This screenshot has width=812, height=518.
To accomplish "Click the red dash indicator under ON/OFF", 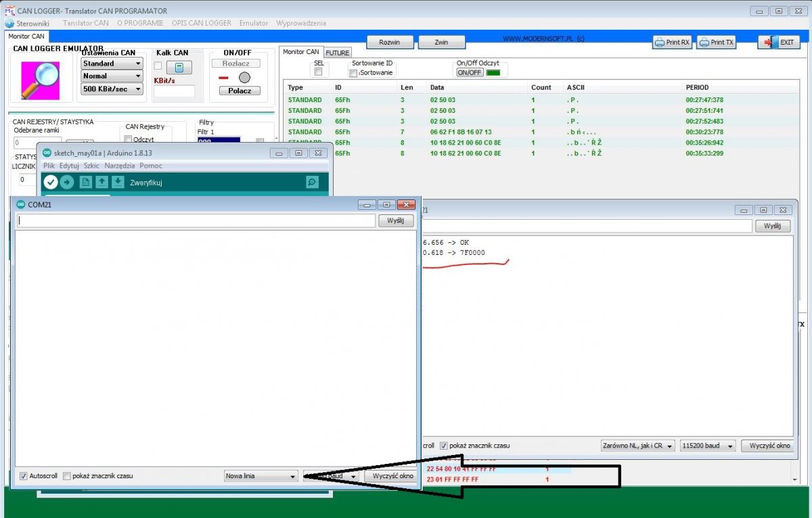I will [x=224, y=78].
